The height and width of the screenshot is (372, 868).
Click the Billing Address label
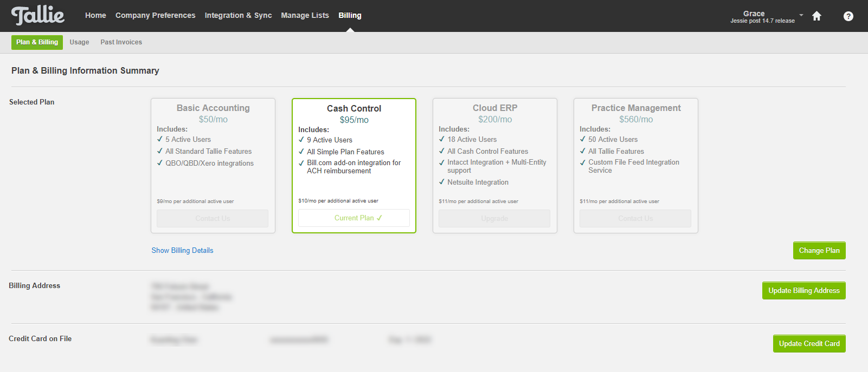pos(34,286)
